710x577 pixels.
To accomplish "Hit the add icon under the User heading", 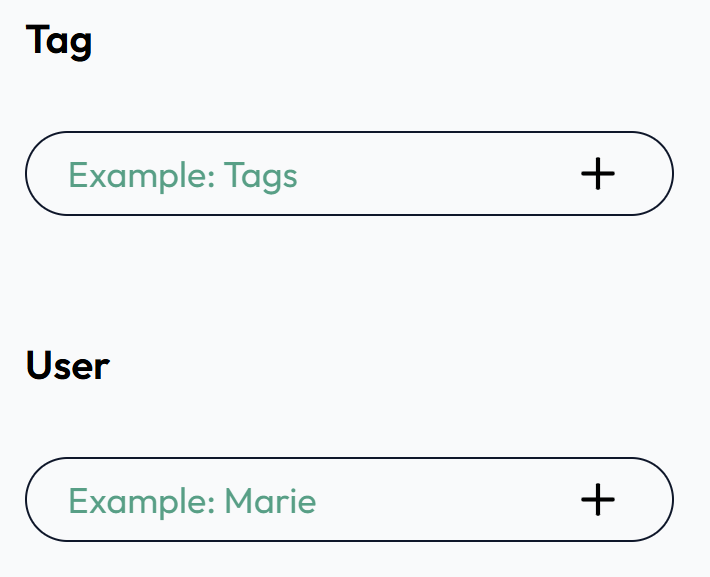I will [x=598, y=499].
